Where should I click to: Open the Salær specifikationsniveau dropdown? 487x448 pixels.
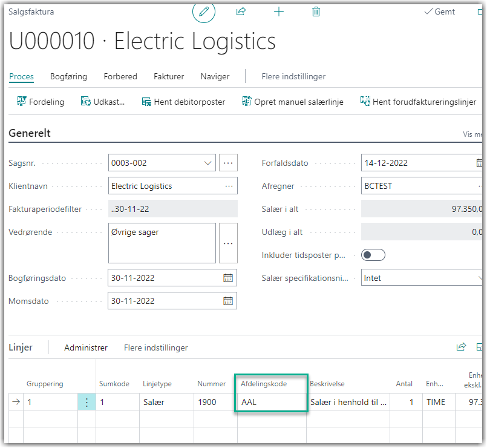(480, 278)
